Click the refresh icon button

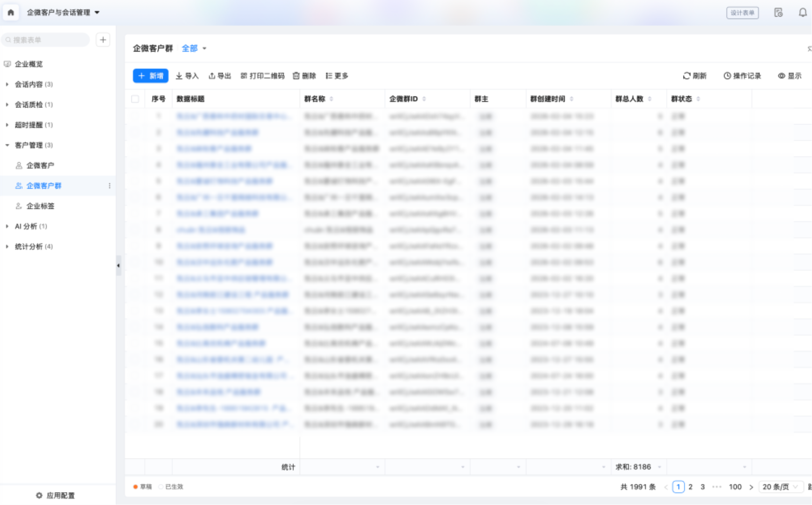(686, 76)
